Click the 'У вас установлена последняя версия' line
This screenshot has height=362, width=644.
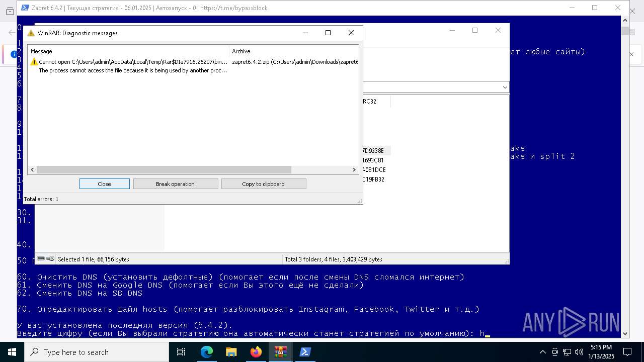[125, 325]
